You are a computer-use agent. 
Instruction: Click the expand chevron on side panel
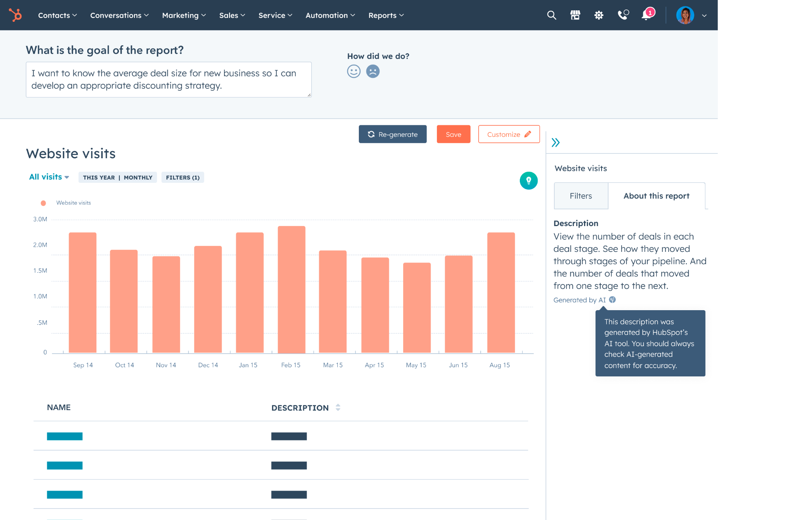tap(556, 142)
